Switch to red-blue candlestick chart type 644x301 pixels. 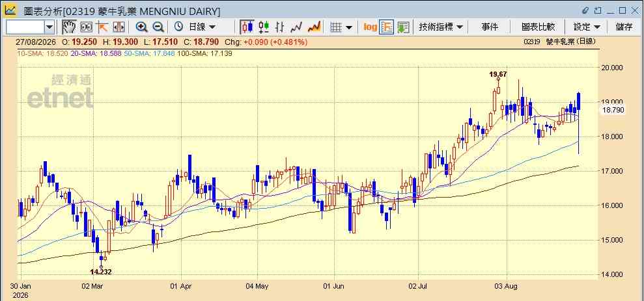247,27
